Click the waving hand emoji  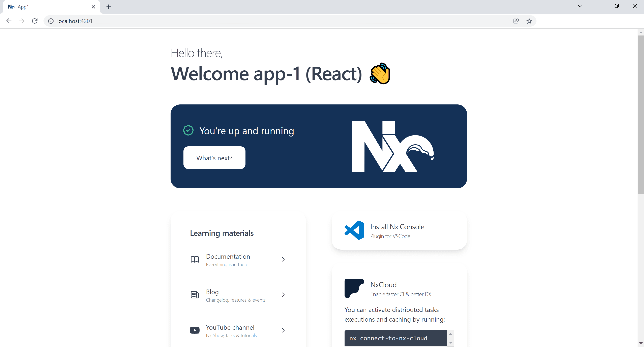click(380, 73)
